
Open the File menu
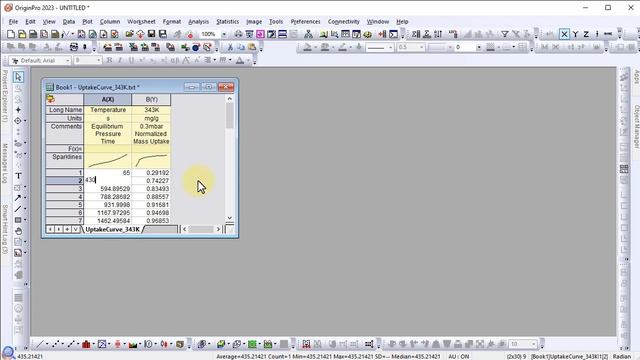(13, 22)
